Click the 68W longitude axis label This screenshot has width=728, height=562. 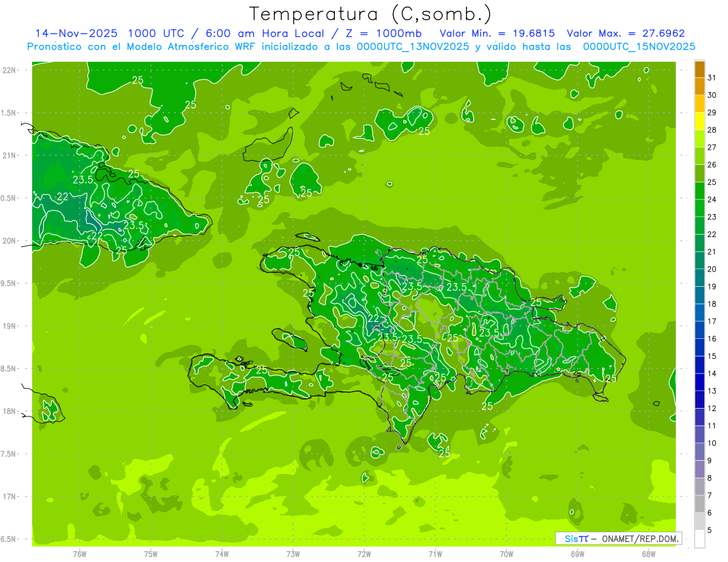[648, 554]
